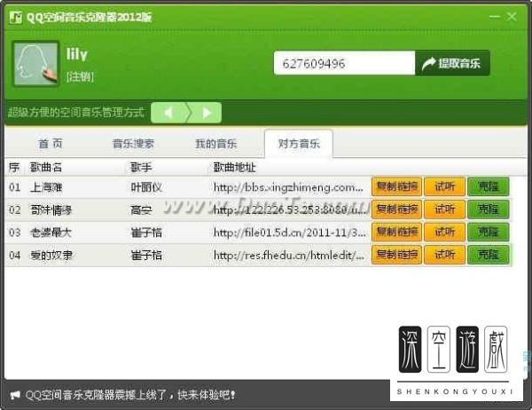Click singer 崔子格 in row 03

coord(146,233)
